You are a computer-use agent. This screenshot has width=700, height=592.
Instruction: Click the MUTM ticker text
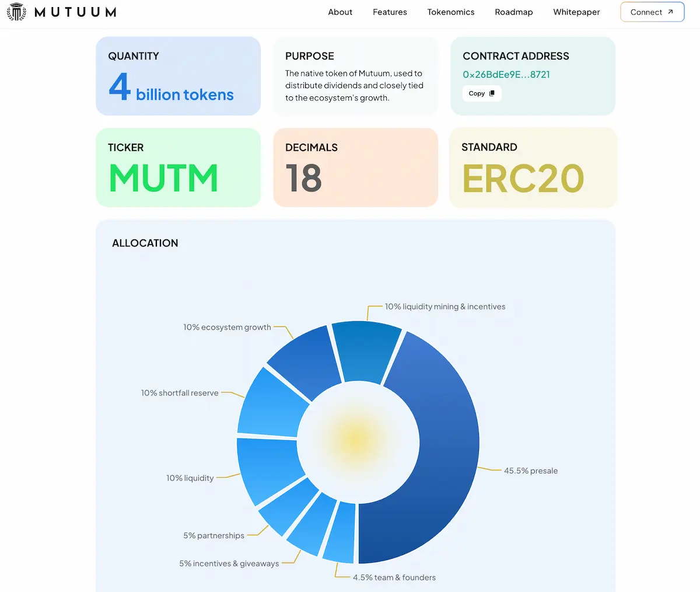[163, 178]
